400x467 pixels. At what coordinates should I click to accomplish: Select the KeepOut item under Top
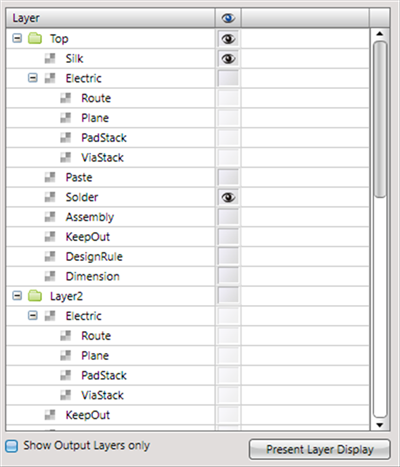[88, 237]
